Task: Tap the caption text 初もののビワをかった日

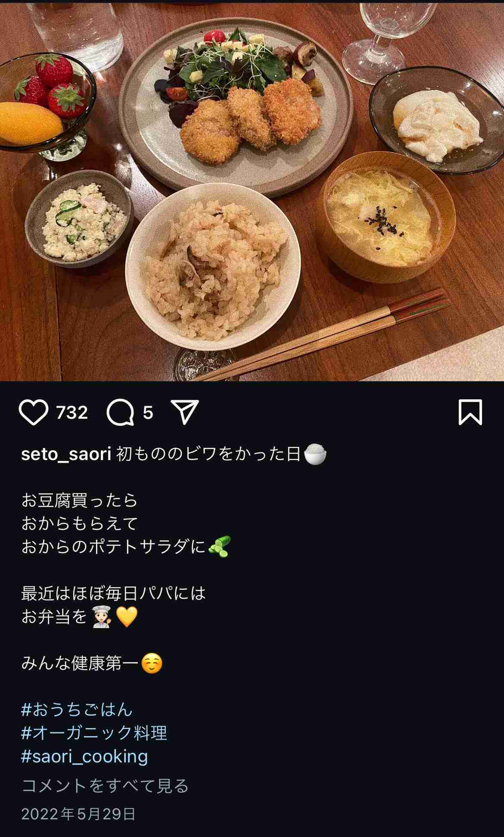Action: (208, 454)
